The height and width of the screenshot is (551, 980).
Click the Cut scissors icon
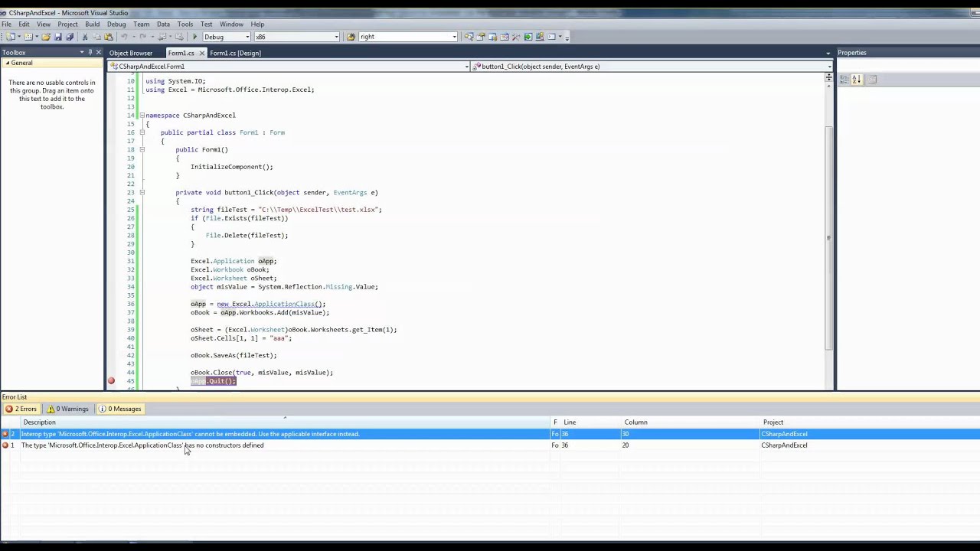(84, 37)
